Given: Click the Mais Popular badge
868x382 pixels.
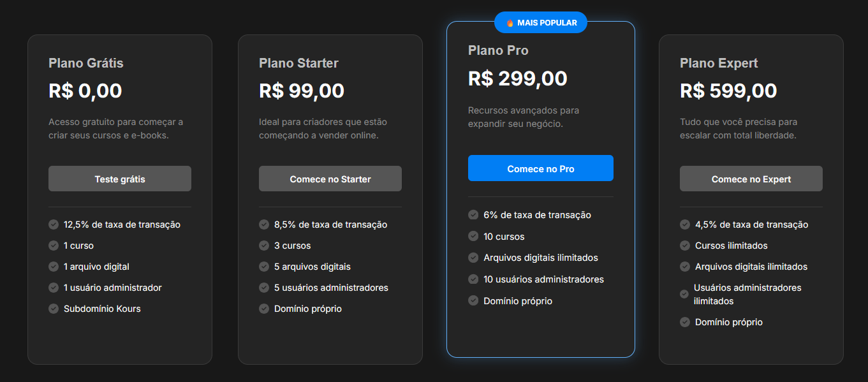Looking at the screenshot, I should [541, 23].
